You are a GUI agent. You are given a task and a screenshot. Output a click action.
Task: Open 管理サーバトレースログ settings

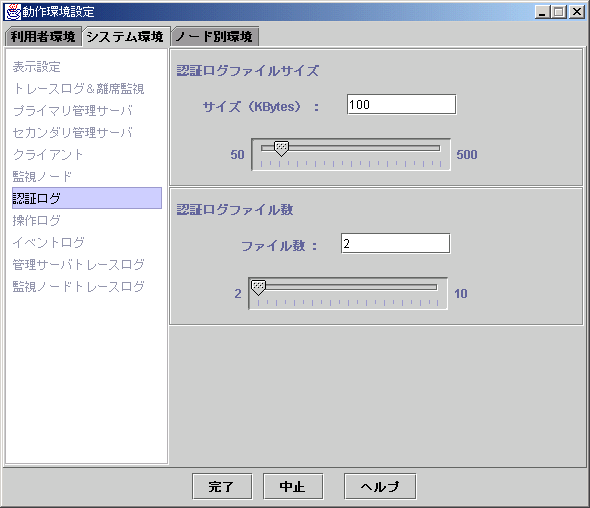pos(78,264)
